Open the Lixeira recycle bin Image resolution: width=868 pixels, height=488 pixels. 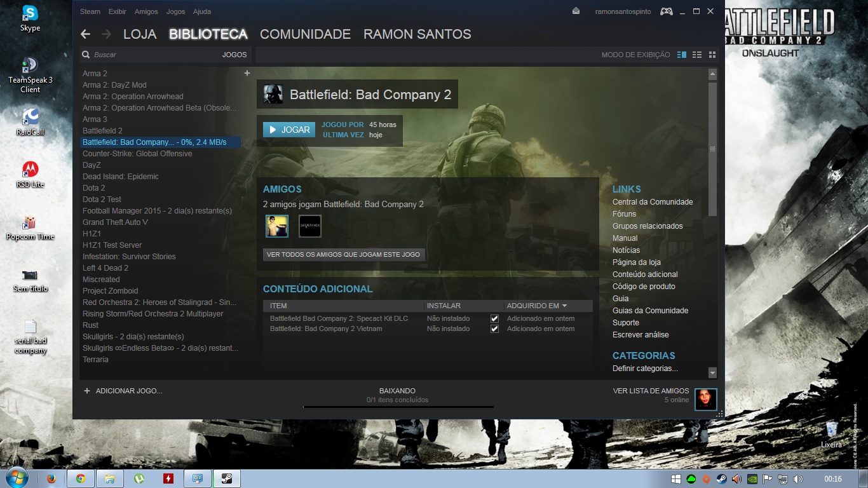click(831, 433)
